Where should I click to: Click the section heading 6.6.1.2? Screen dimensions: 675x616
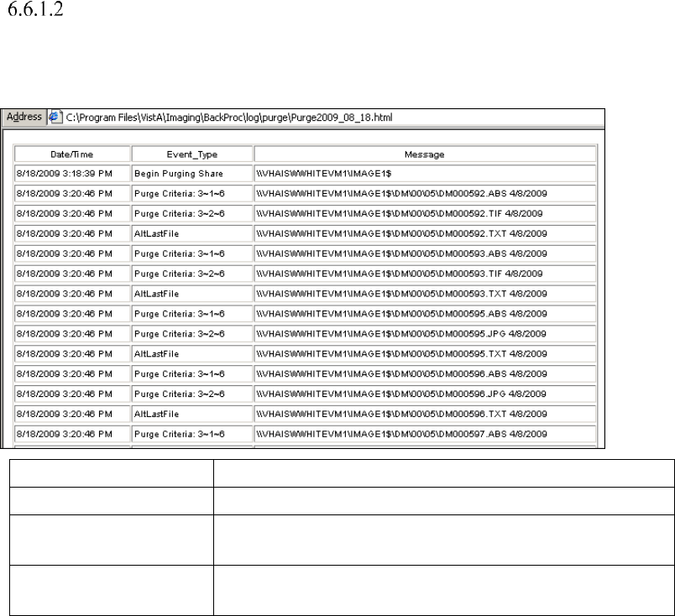pos(35,9)
